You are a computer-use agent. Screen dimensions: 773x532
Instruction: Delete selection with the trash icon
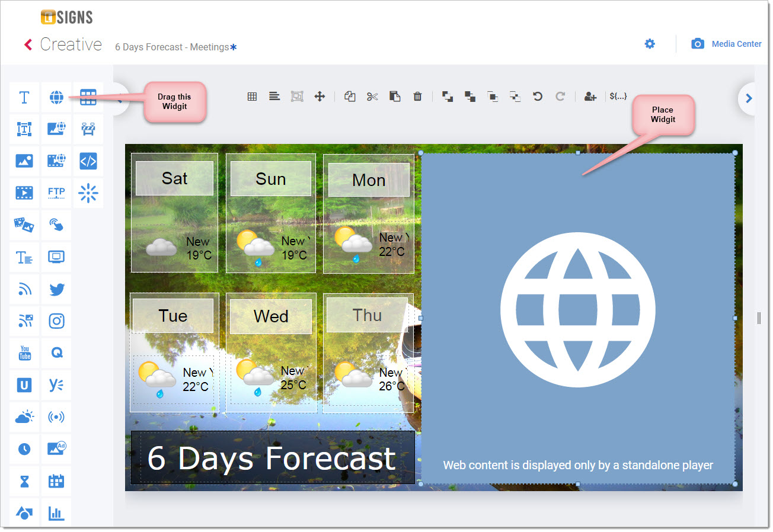(x=417, y=97)
